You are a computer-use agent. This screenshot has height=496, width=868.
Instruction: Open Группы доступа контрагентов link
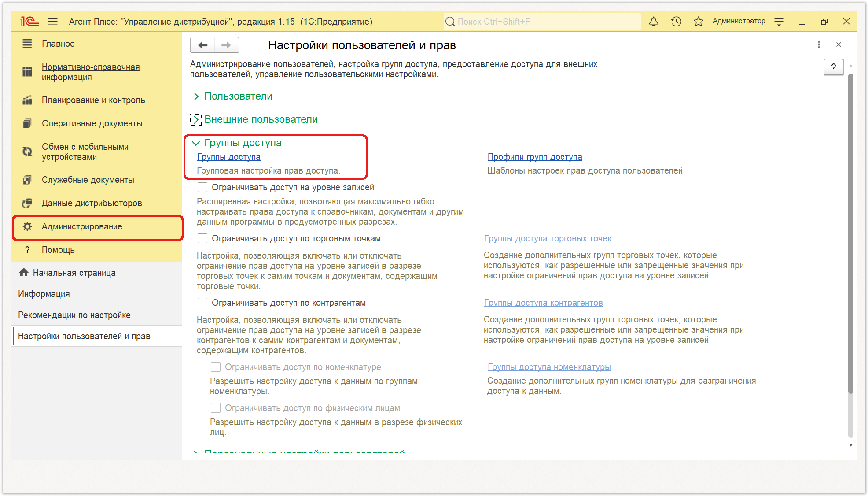[x=543, y=303]
